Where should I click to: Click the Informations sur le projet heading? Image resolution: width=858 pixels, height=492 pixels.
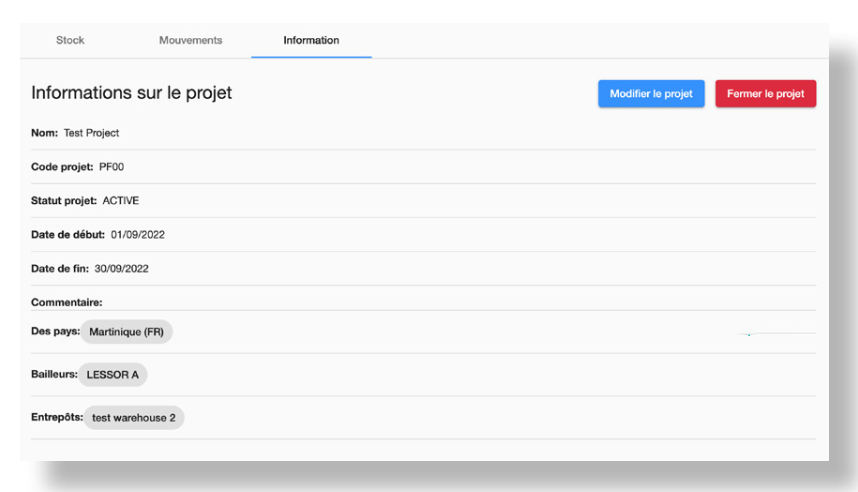(131, 94)
